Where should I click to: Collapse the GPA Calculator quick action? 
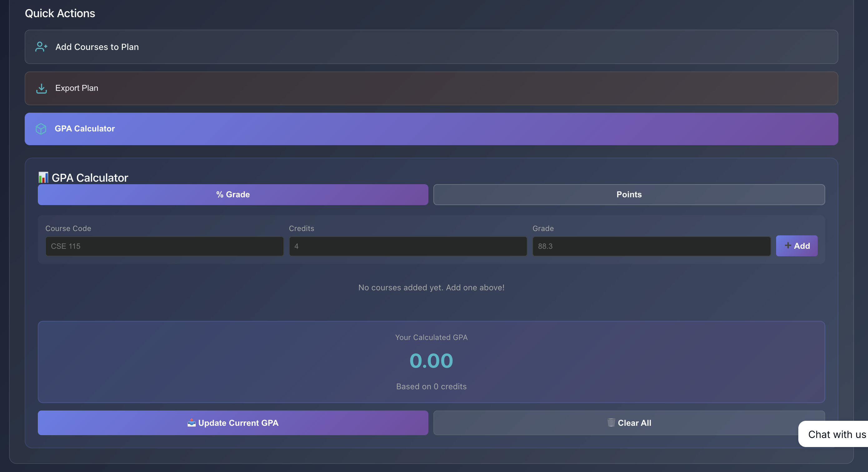[x=431, y=129]
